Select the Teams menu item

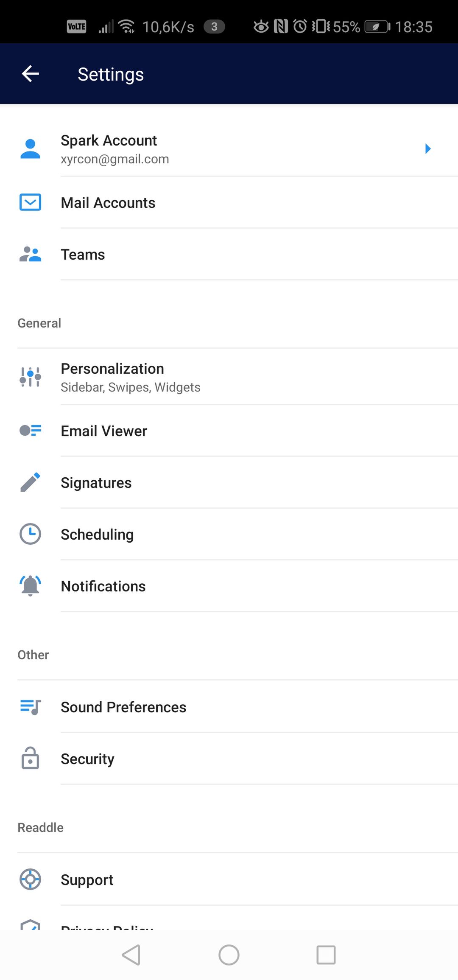coord(229,254)
